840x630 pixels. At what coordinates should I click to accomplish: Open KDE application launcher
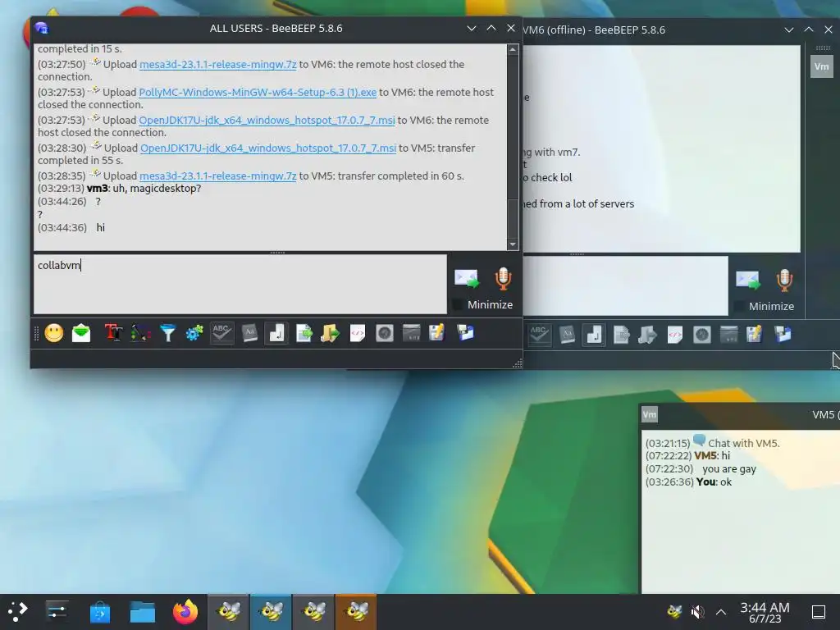click(18, 611)
